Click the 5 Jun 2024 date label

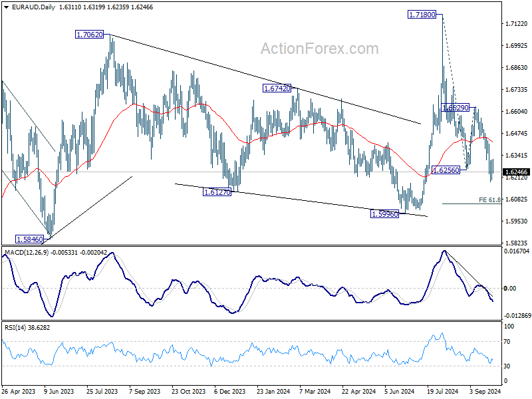tap(400, 391)
